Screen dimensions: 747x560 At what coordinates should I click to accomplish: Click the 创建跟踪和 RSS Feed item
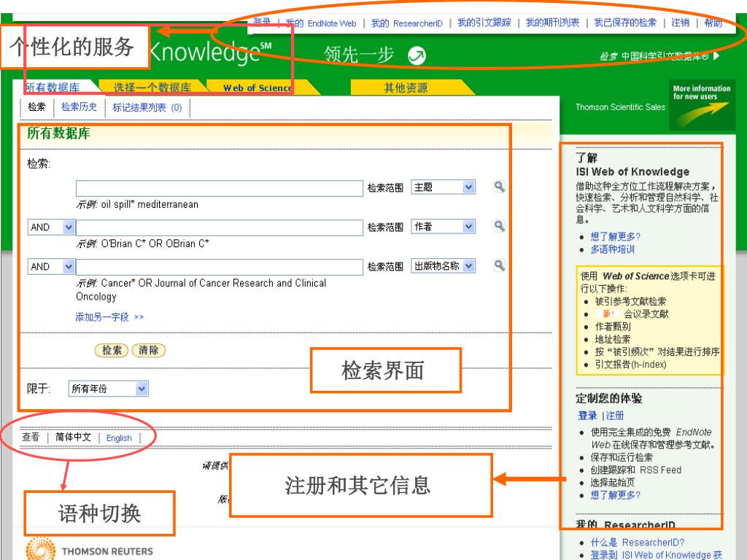click(635, 470)
